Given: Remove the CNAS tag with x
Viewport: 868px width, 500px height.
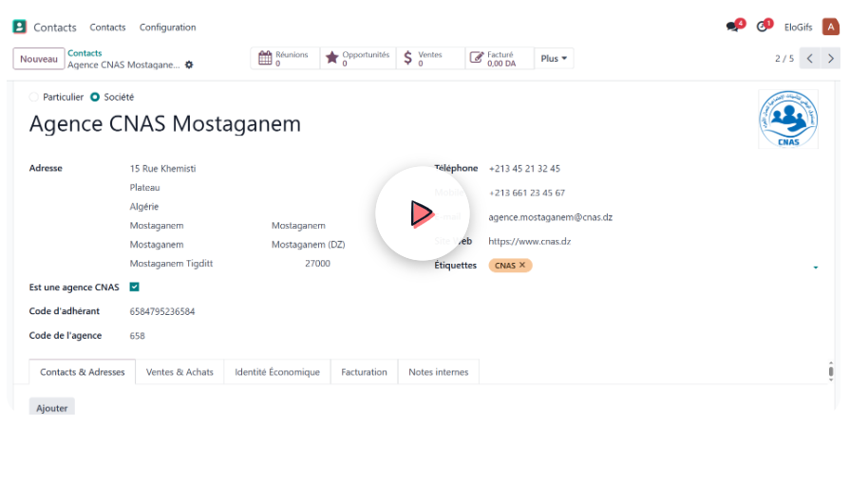Looking at the screenshot, I should [522, 266].
